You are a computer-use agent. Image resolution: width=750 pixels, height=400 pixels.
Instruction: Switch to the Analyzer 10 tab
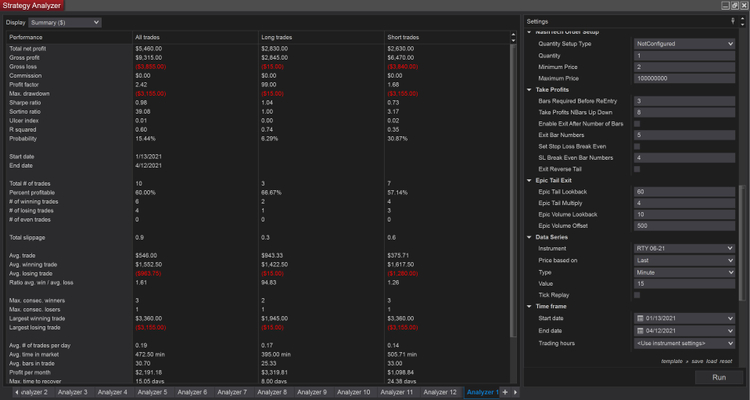point(354,392)
